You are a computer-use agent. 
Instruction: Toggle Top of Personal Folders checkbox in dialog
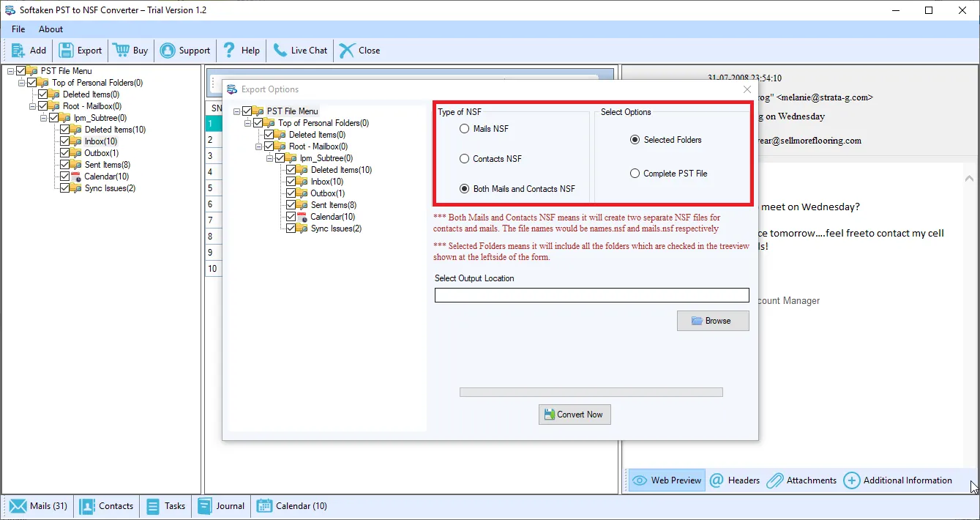click(x=258, y=123)
